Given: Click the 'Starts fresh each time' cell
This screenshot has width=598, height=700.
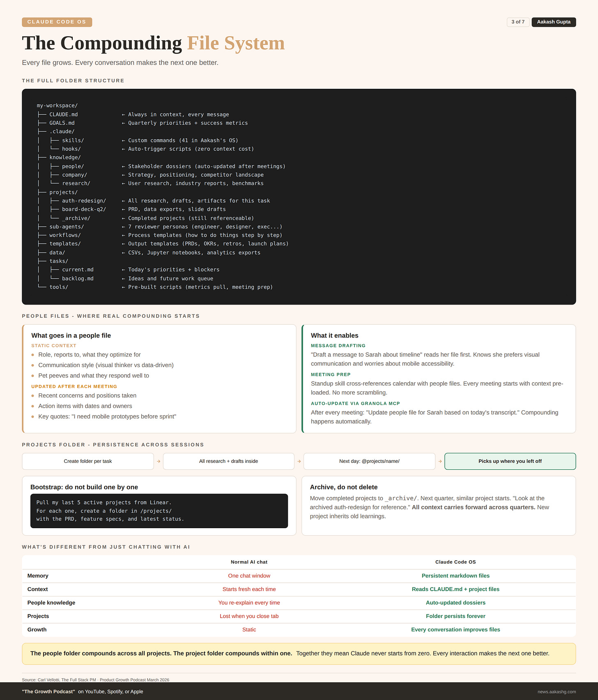Looking at the screenshot, I should pyautogui.click(x=249, y=589).
